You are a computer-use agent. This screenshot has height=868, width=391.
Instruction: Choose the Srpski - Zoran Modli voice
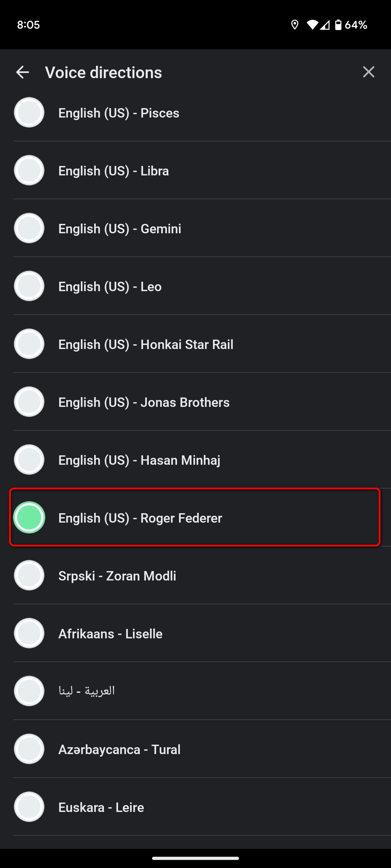click(x=29, y=575)
